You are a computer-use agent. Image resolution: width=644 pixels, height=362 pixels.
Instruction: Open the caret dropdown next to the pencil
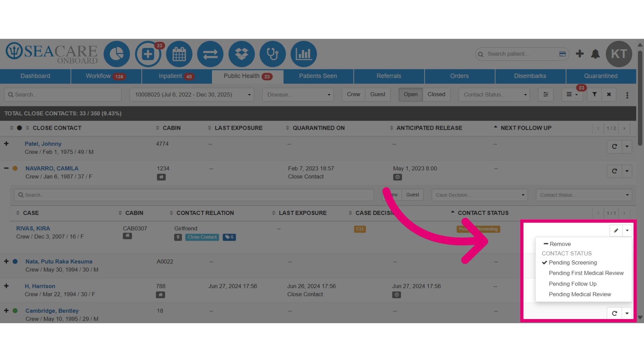[x=627, y=231]
